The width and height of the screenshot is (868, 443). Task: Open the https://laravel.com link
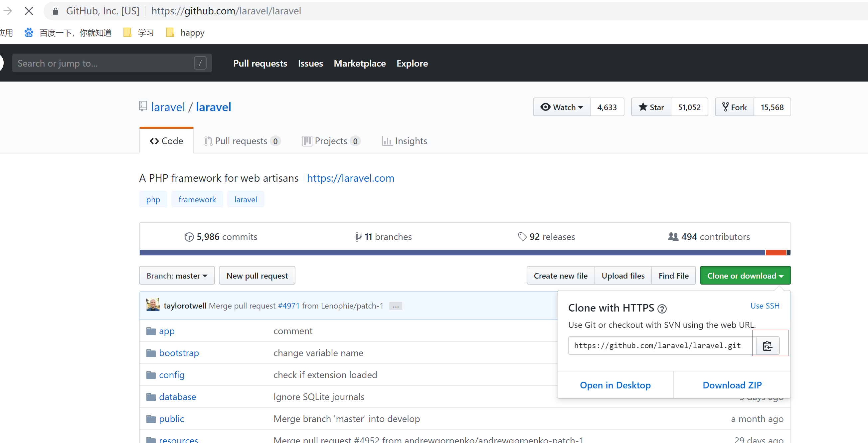coord(350,178)
